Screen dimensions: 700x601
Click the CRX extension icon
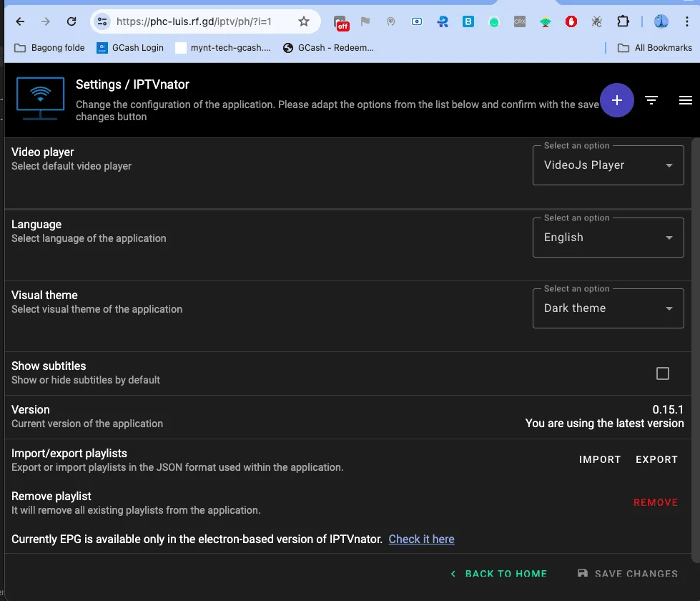coord(520,21)
